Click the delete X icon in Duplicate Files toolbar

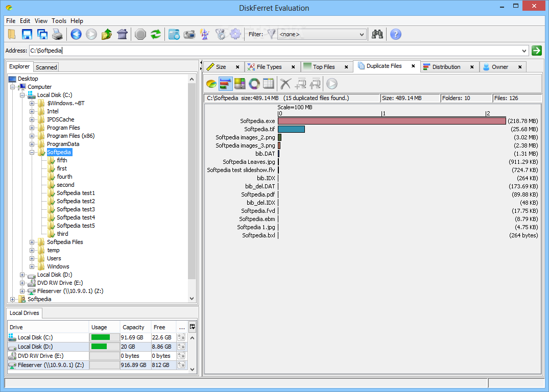point(285,84)
